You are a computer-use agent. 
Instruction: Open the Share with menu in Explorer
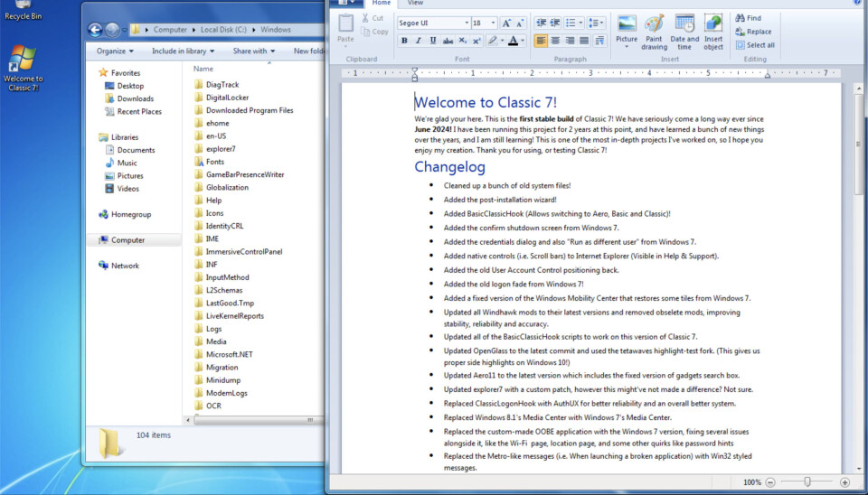(253, 51)
